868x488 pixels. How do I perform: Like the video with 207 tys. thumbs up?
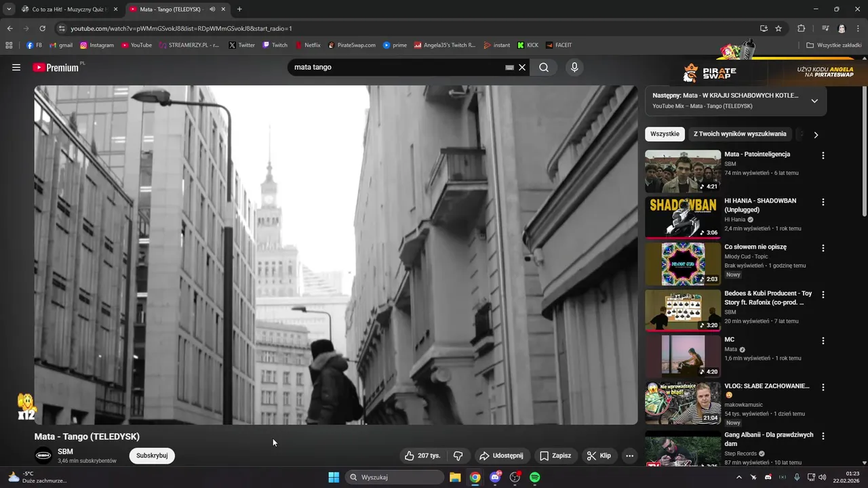tap(422, 455)
